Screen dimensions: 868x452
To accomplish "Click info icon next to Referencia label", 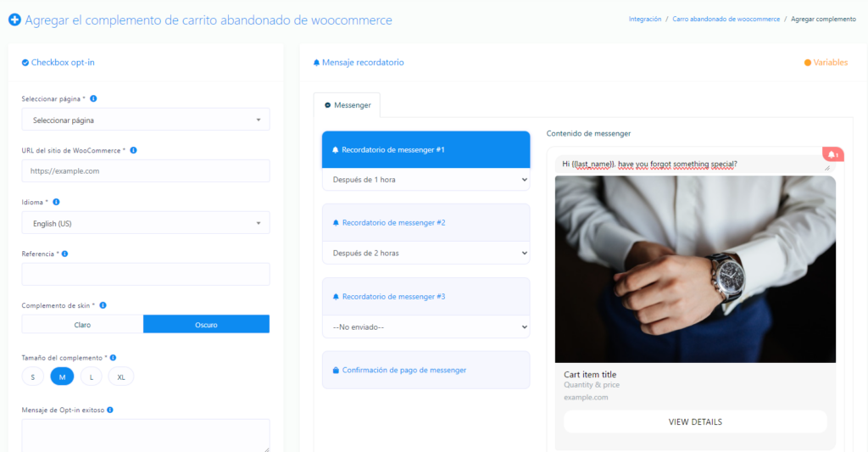I will 64,254.
